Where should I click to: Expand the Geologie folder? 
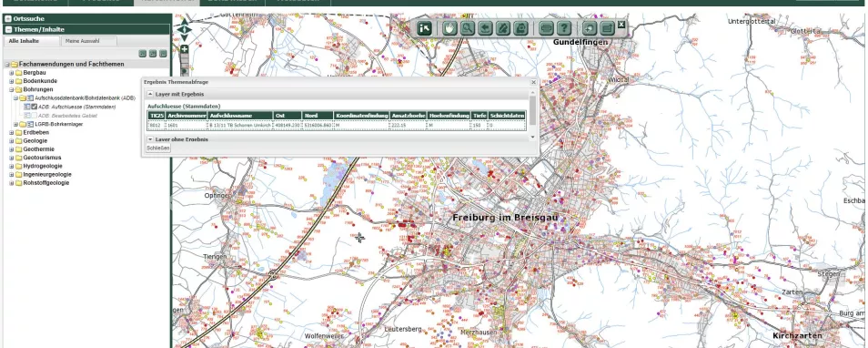click(12, 141)
